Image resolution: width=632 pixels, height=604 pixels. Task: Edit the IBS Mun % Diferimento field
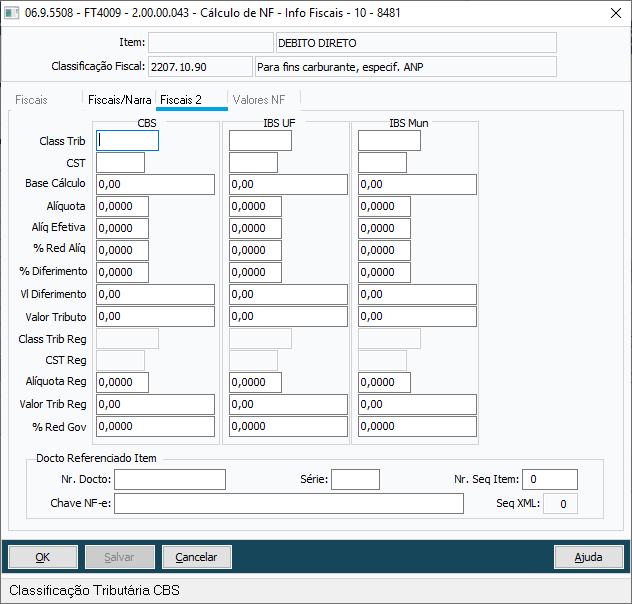385,272
